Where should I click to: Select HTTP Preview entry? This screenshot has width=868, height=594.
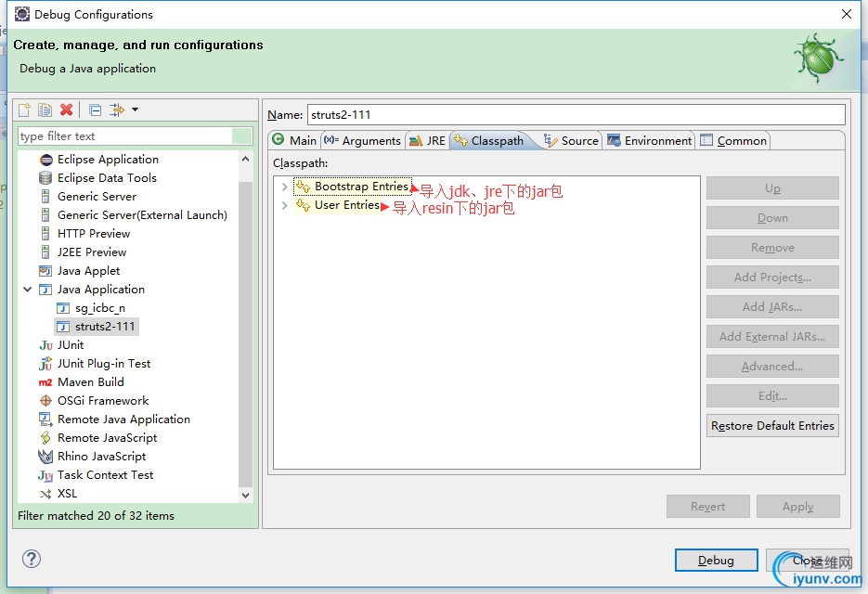(94, 234)
